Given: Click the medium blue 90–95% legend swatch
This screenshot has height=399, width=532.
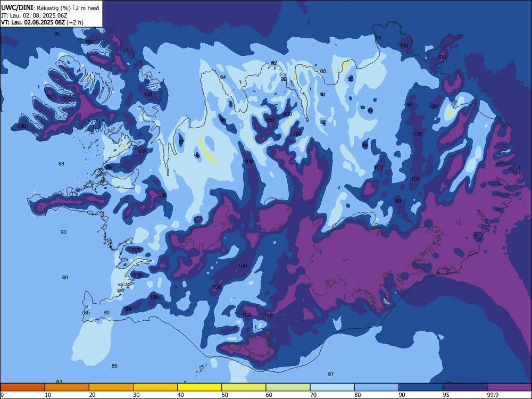Looking at the screenshot, I should coord(421,387).
